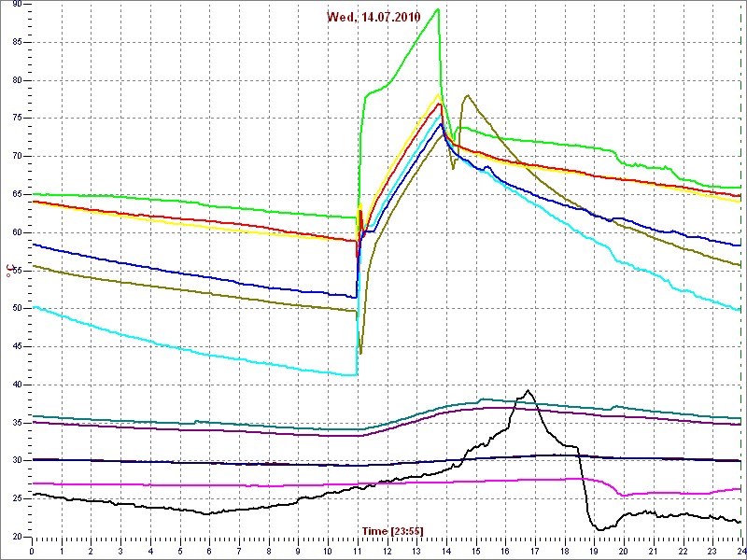Click hour 8 on the time axis
Screen dimensions: 747x560
tap(268, 551)
